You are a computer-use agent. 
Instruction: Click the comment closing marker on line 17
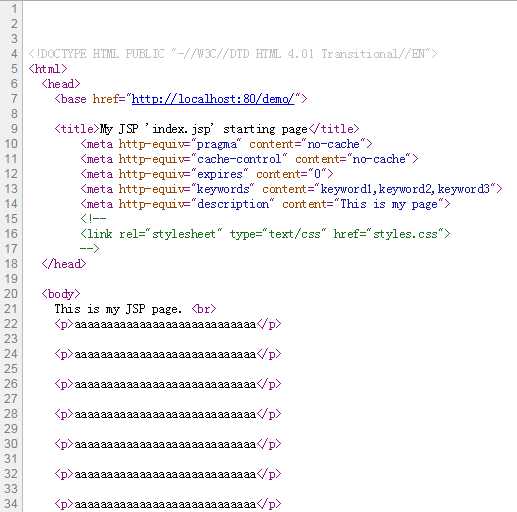coord(90,249)
